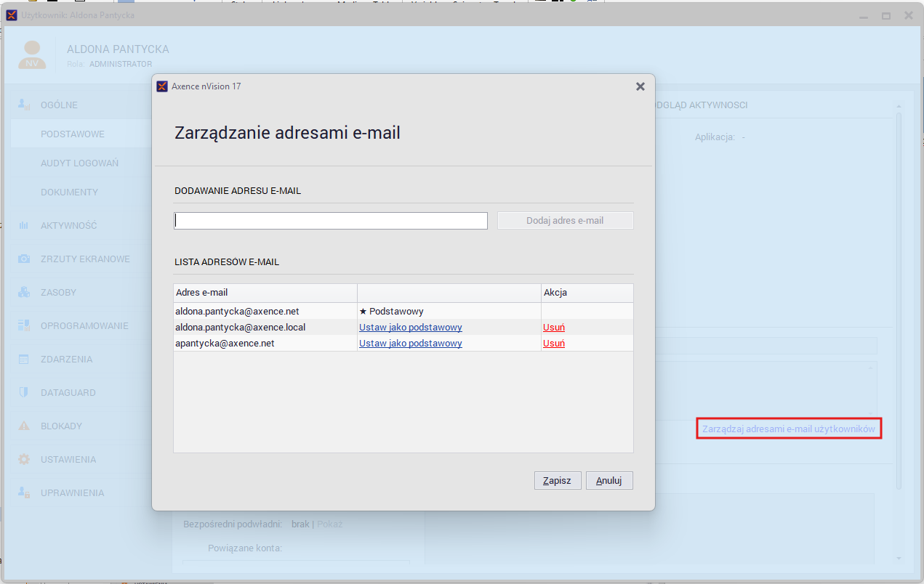Open the OPROGRAMOWANIE section

point(84,326)
